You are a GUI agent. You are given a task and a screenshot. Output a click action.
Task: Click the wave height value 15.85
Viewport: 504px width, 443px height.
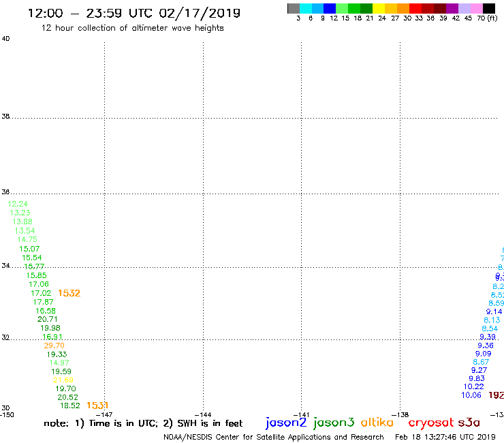coord(36,275)
